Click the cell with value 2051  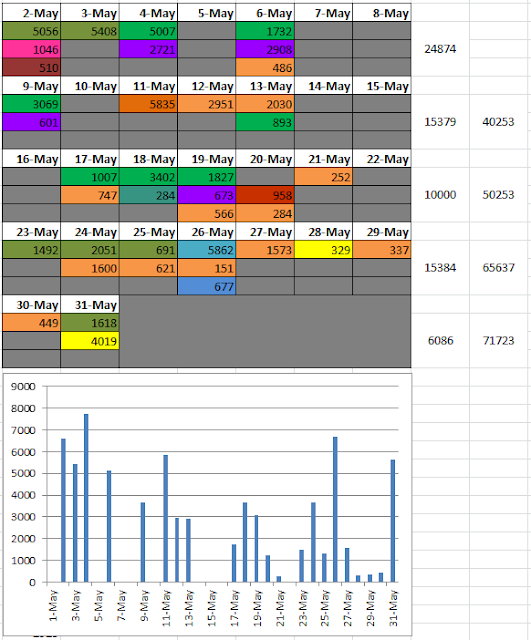tap(90, 250)
